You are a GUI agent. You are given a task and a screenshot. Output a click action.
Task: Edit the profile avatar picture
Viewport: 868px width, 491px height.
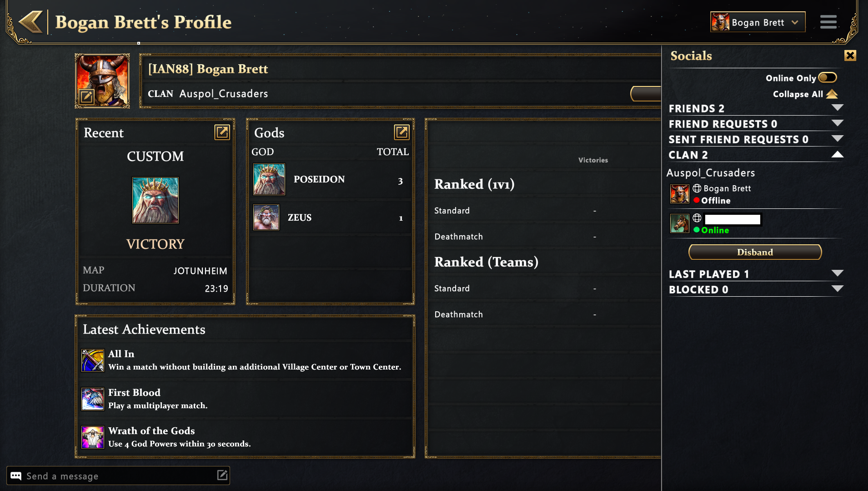tap(86, 96)
